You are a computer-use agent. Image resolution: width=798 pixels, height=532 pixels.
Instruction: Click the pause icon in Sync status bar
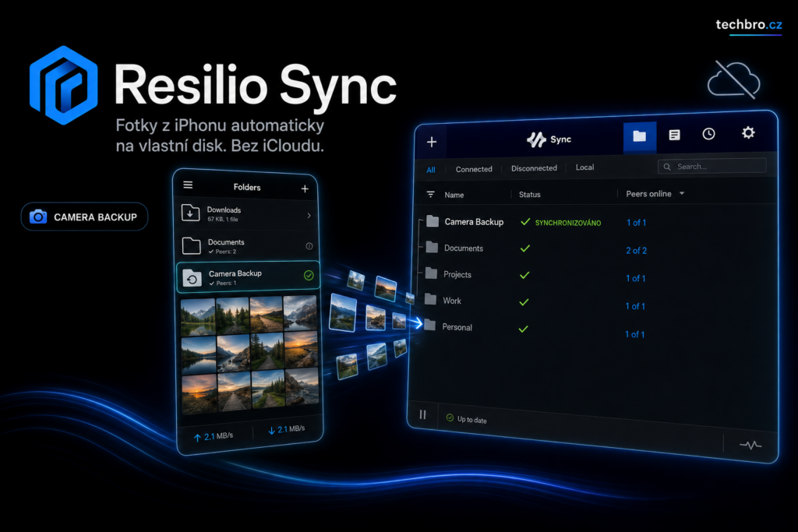pos(422,414)
